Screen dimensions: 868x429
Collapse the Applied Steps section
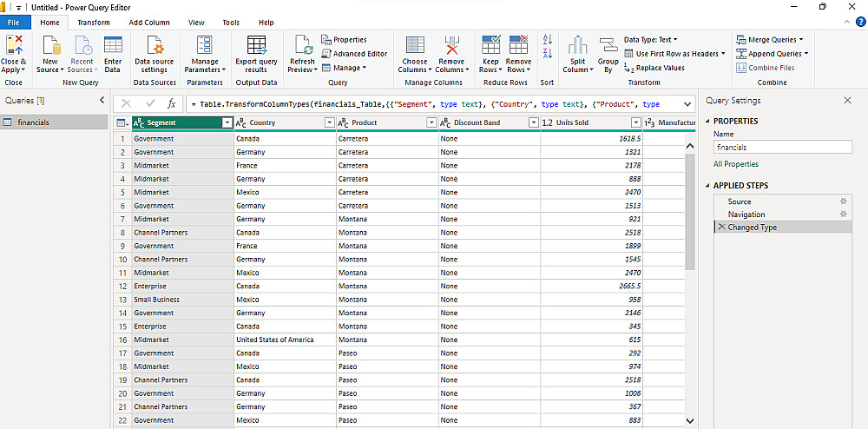(x=707, y=186)
